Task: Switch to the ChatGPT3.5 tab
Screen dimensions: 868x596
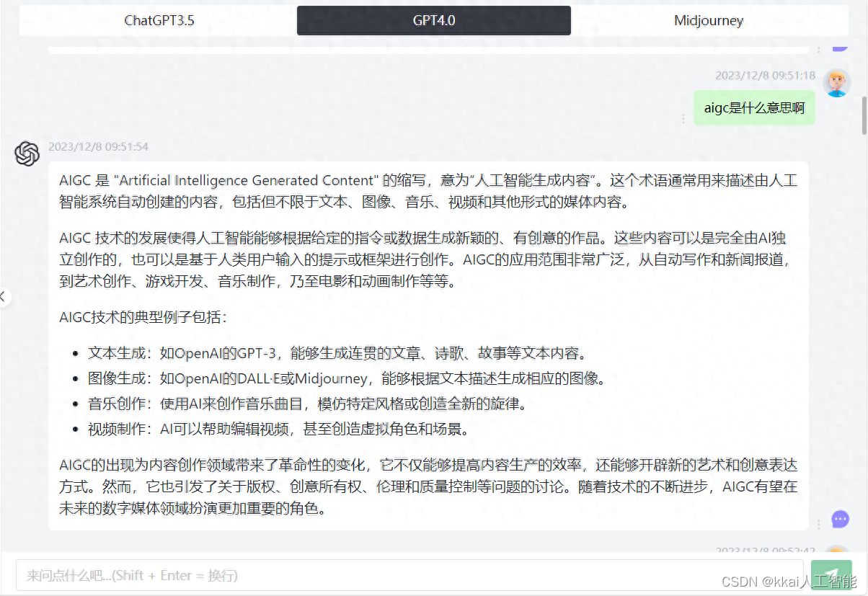Action: 159,20
